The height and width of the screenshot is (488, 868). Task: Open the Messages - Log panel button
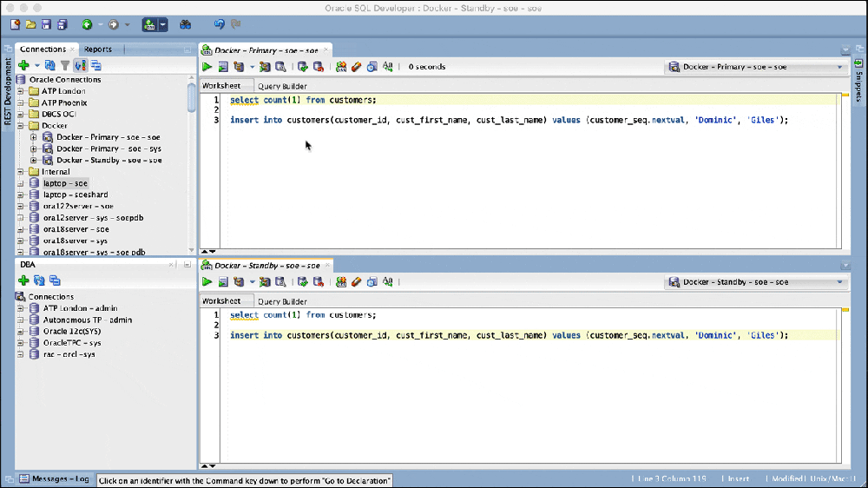[54, 479]
